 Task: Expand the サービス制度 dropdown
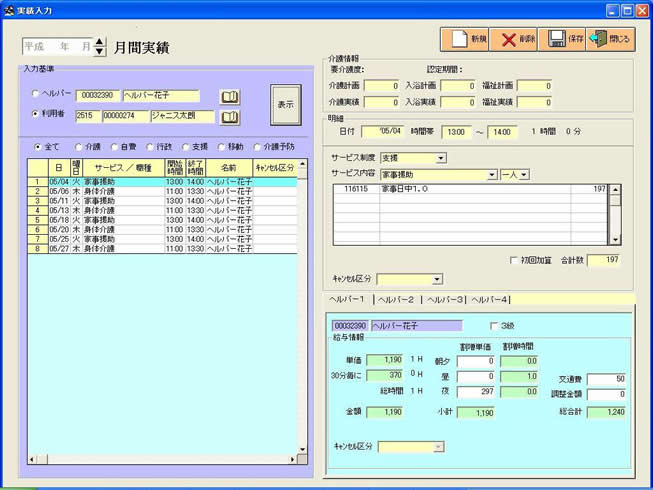click(441, 158)
